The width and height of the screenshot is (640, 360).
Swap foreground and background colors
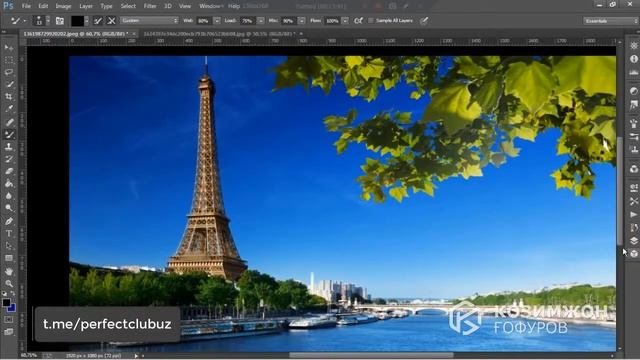click(x=13, y=293)
